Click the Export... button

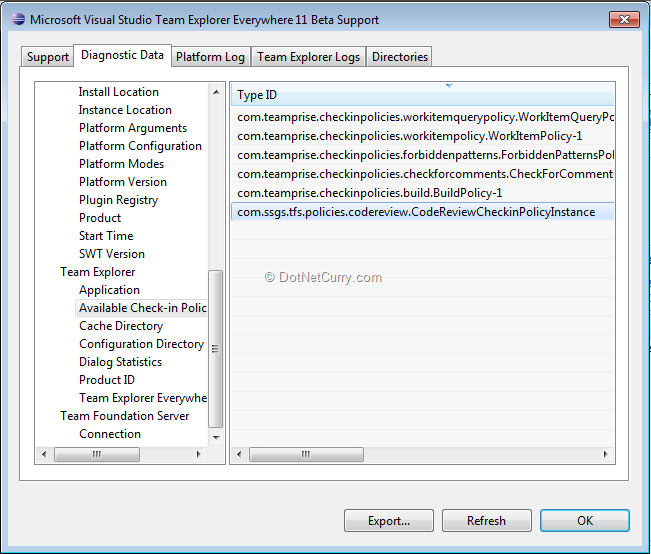coord(389,520)
